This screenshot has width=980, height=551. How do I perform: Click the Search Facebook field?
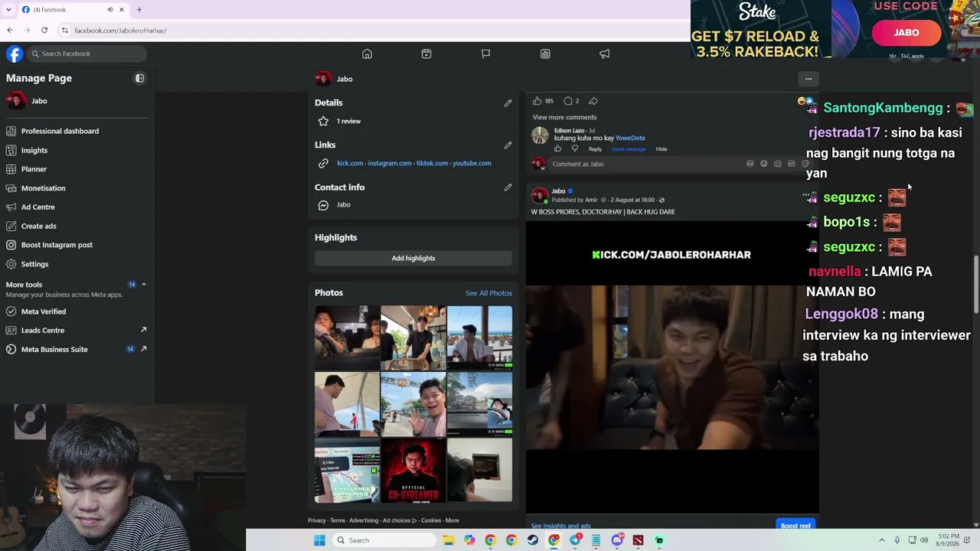[87, 54]
